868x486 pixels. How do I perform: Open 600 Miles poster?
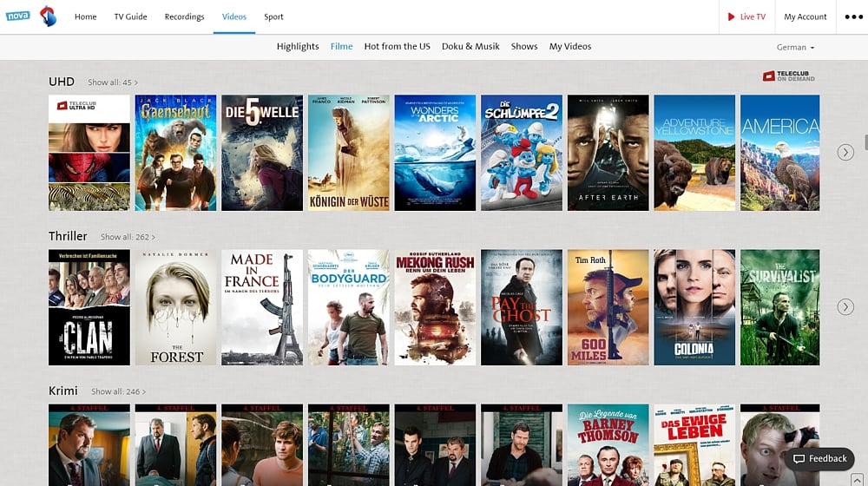click(x=608, y=307)
